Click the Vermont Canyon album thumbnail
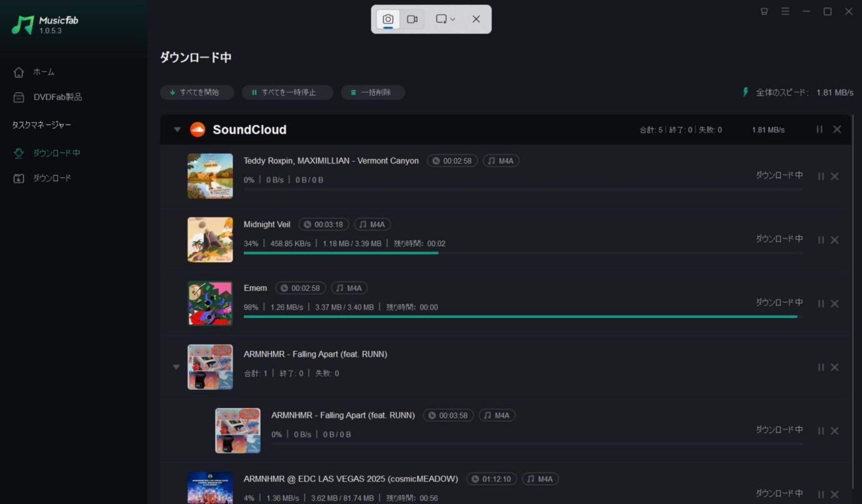 coord(210,176)
